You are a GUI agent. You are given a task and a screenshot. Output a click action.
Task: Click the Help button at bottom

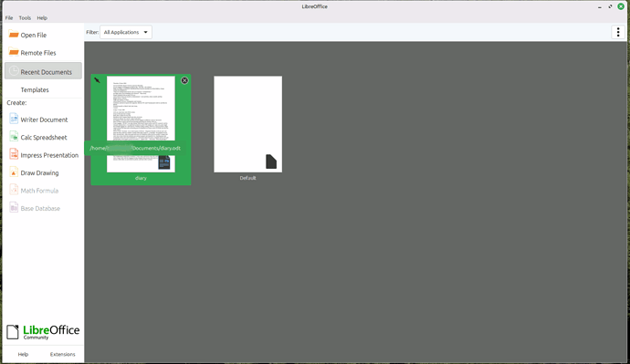23,354
